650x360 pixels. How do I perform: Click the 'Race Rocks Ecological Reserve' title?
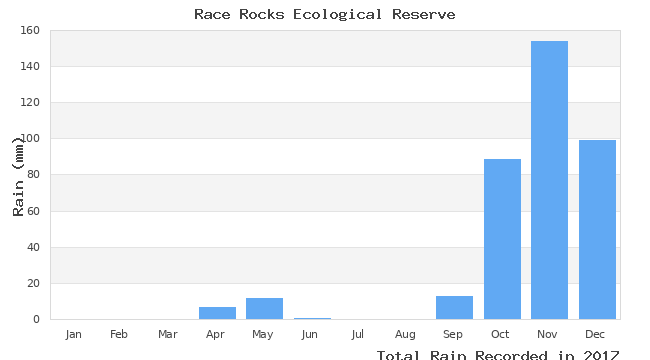[325, 15]
